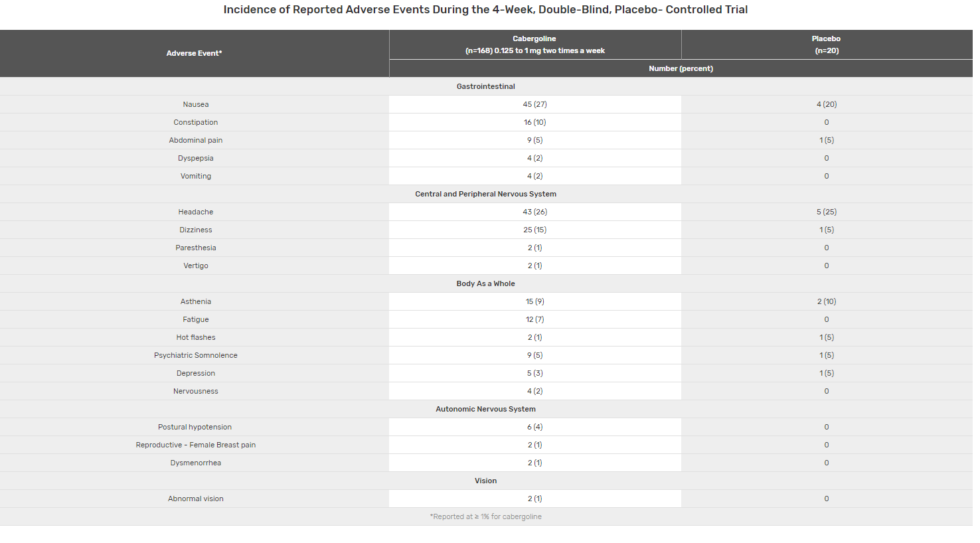The image size is (980, 543).
Task: Select the 'Nausea' row label
Action: click(196, 104)
